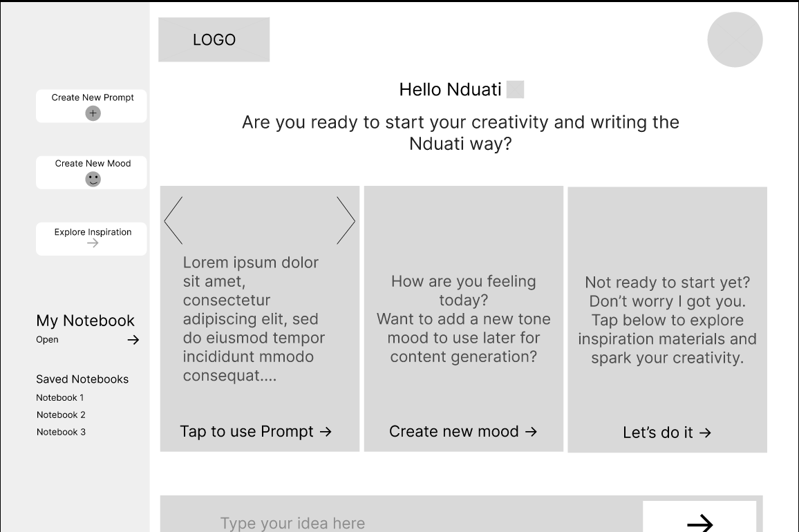The height and width of the screenshot is (532, 799).
Task: Type in the 'Type your idea here' field
Action: [401, 522]
